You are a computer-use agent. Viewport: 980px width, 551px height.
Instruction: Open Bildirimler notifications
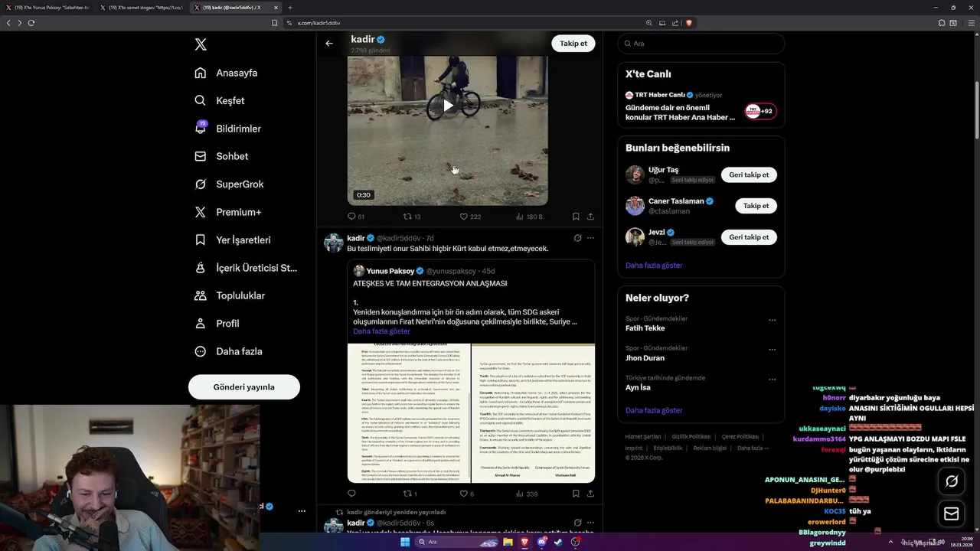[x=227, y=129]
